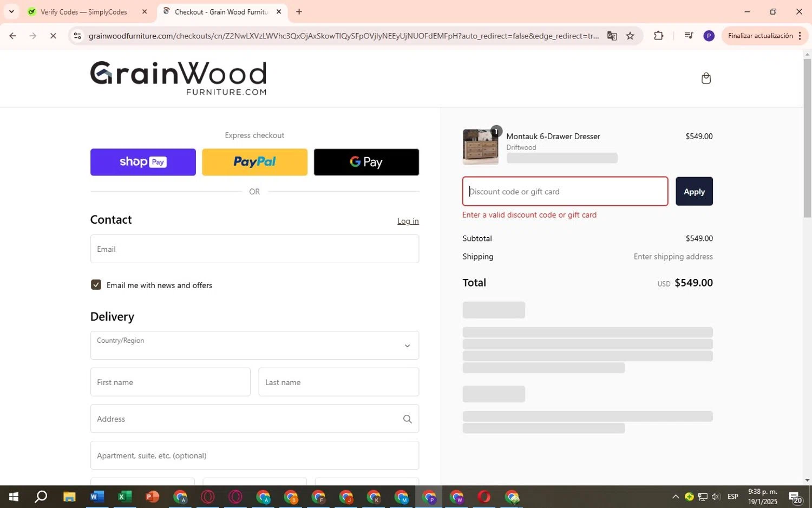Launch PowerPoint from the taskbar
Viewport: 812px width, 508px height.
[152, 497]
